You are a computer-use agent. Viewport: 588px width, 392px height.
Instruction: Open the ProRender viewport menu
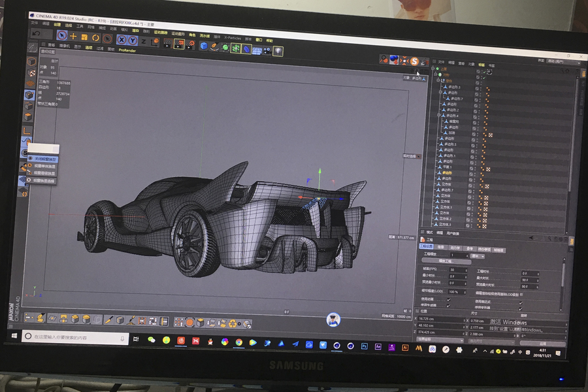tap(127, 50)
